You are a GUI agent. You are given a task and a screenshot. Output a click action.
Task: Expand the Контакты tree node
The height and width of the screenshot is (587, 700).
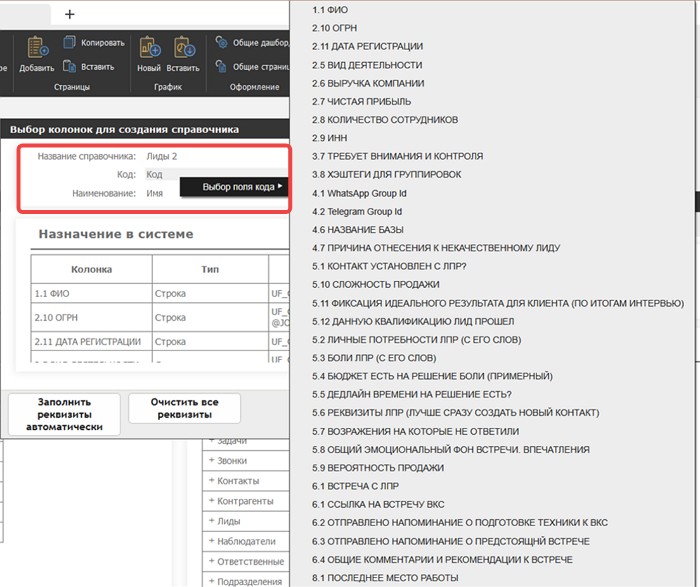[211, 480]
